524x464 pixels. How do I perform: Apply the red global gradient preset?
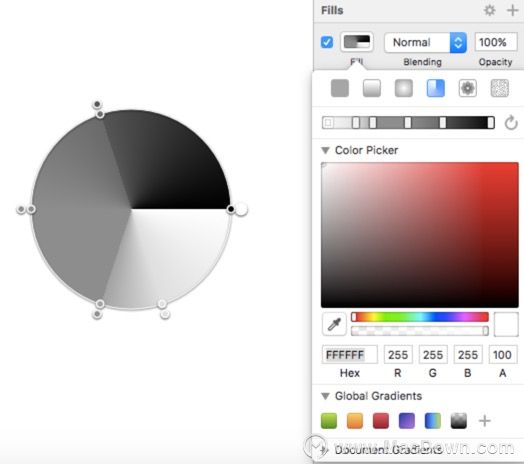381,421
